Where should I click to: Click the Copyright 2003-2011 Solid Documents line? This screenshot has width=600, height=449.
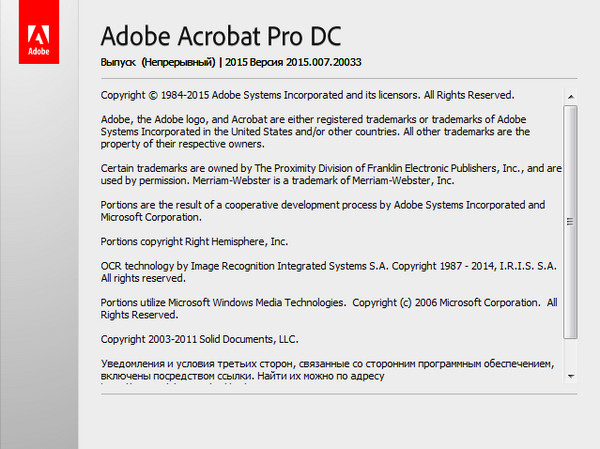coord(199,338)
